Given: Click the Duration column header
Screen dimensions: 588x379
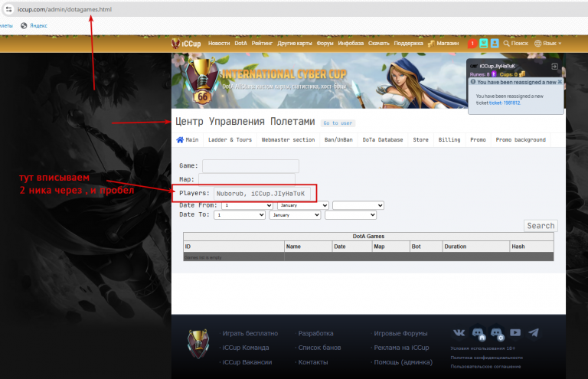Looking at the screenshot, I should click(475, 247).
